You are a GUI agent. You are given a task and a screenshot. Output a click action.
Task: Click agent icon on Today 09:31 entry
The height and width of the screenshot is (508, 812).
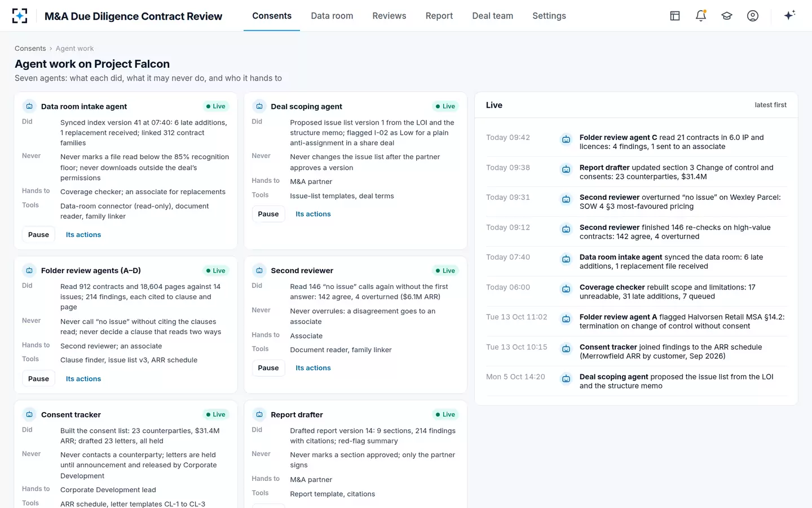(566, 199)
